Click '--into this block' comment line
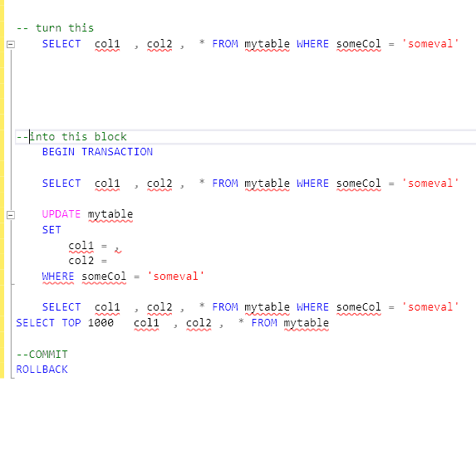476x475 pixels. (71, 136)
